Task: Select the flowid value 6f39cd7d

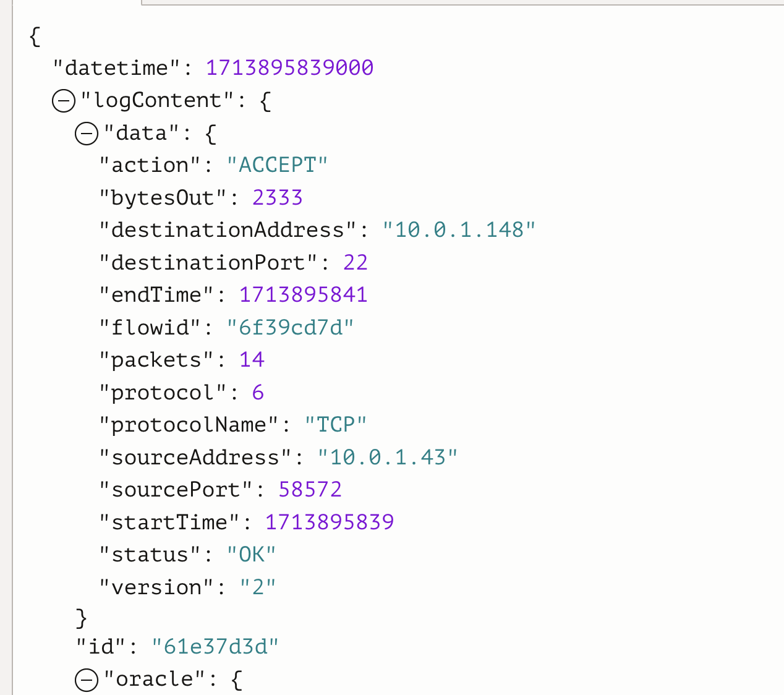Action: point(290,328)
